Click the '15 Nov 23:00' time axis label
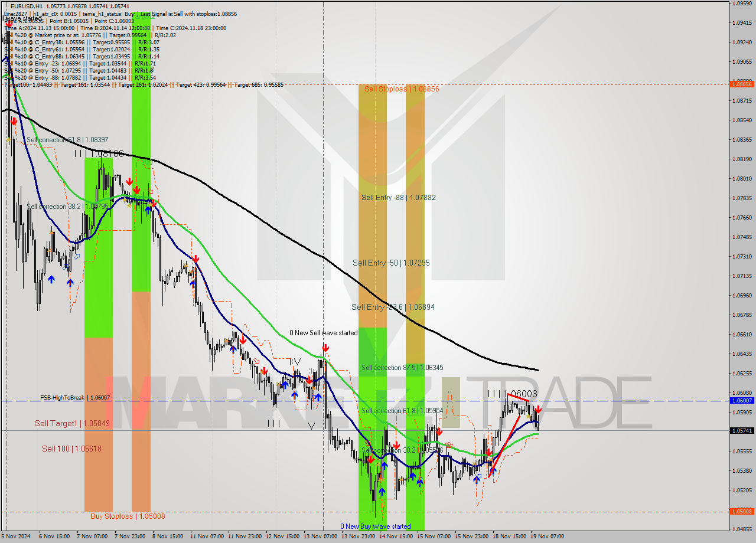Screen dimensions: 756x543 470,537
